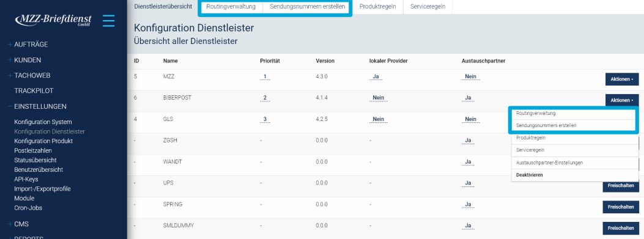Open Module settings

24,198
